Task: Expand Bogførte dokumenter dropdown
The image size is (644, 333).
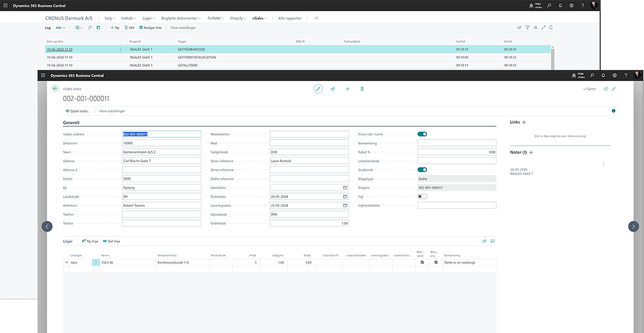Action: tap(181, 18)
